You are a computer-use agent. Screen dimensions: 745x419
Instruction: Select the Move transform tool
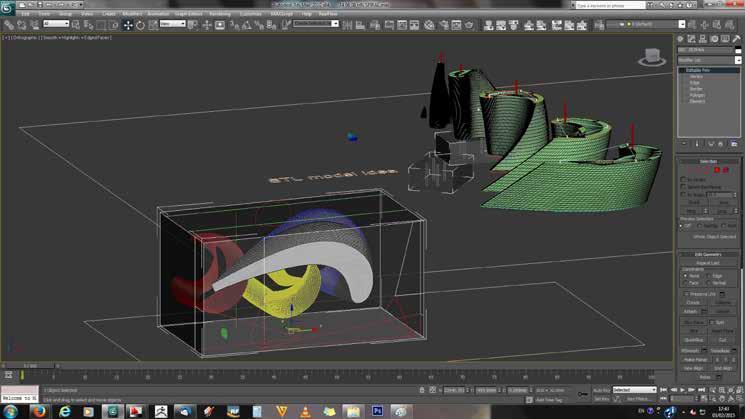(x=128, y=25)
